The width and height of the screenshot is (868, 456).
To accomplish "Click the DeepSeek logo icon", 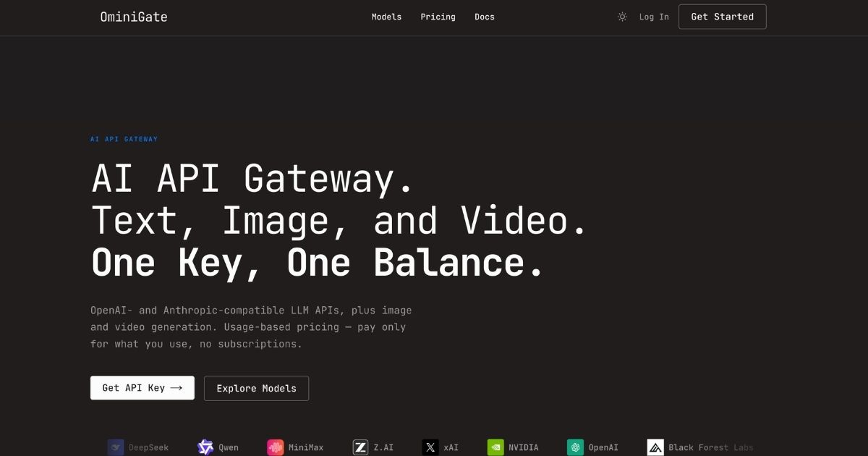I will (x=116, y=447).
